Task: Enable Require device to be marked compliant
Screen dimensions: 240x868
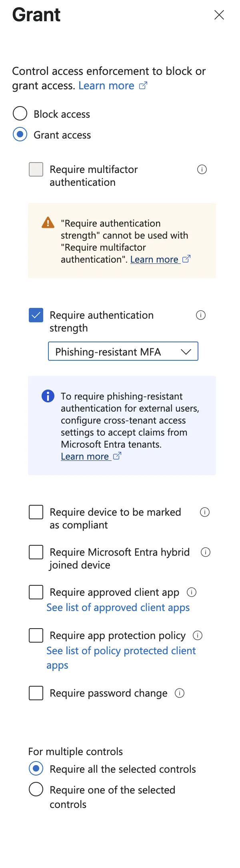Action: point(36,512)
